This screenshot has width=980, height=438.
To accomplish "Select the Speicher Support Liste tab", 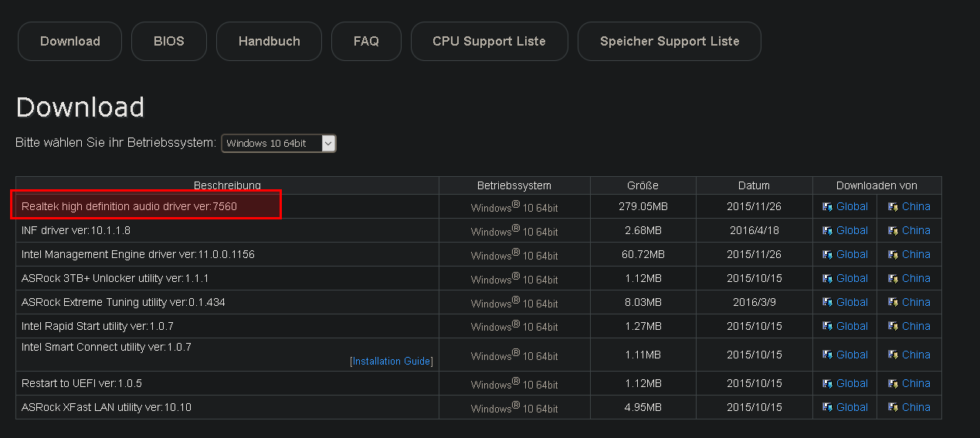I will [x=670, y=42].
